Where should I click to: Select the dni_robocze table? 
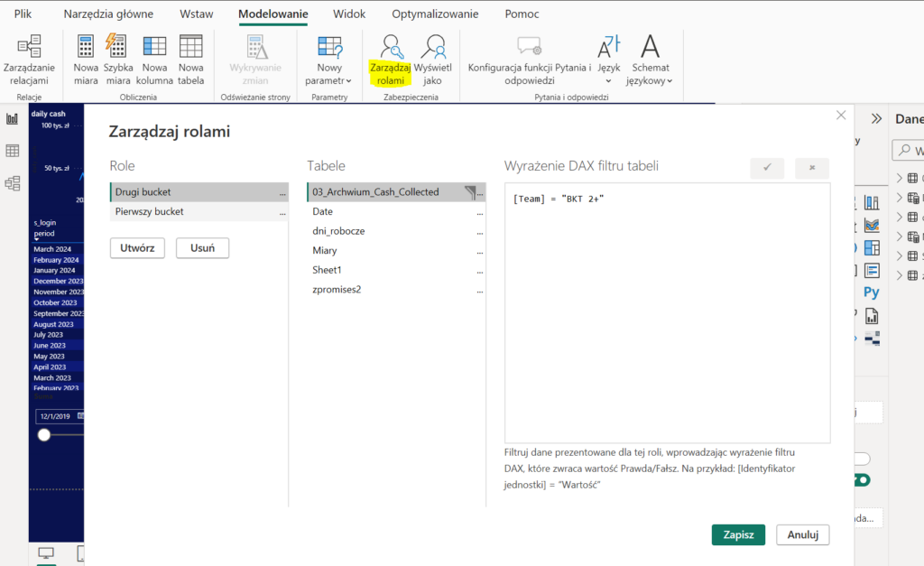[338, 231]
